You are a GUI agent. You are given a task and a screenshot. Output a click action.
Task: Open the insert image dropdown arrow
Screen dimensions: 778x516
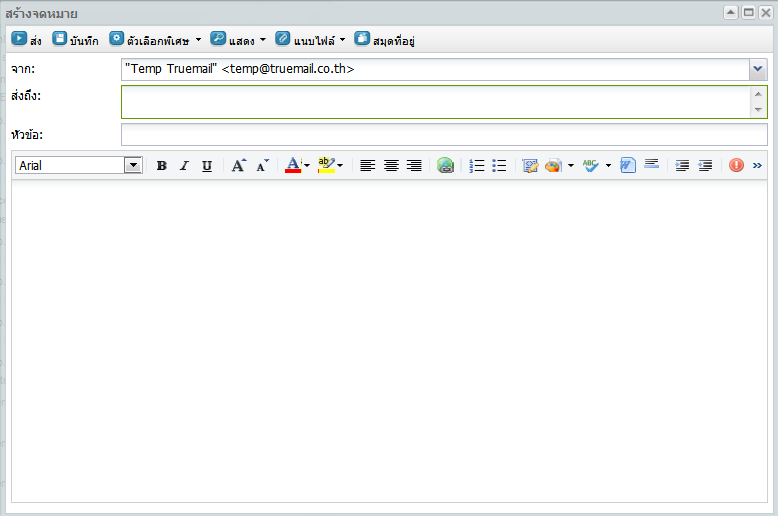click(571, 166)
